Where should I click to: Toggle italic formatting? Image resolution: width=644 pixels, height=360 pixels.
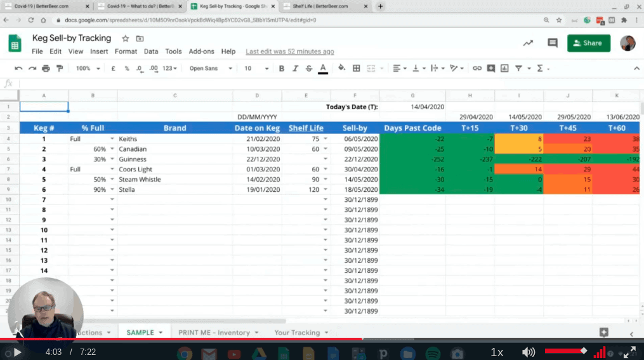pyautogui.click(x=295, y=68)
